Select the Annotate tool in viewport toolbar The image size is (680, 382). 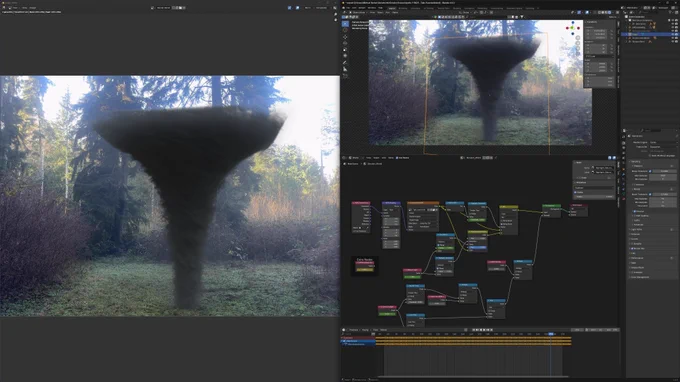click(x=345, y=62)
